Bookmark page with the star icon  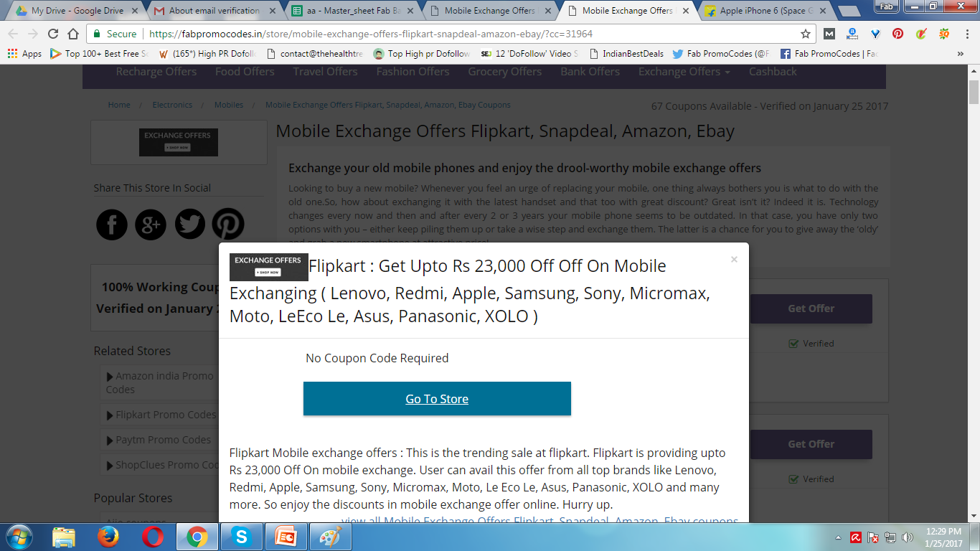[806, 34]
